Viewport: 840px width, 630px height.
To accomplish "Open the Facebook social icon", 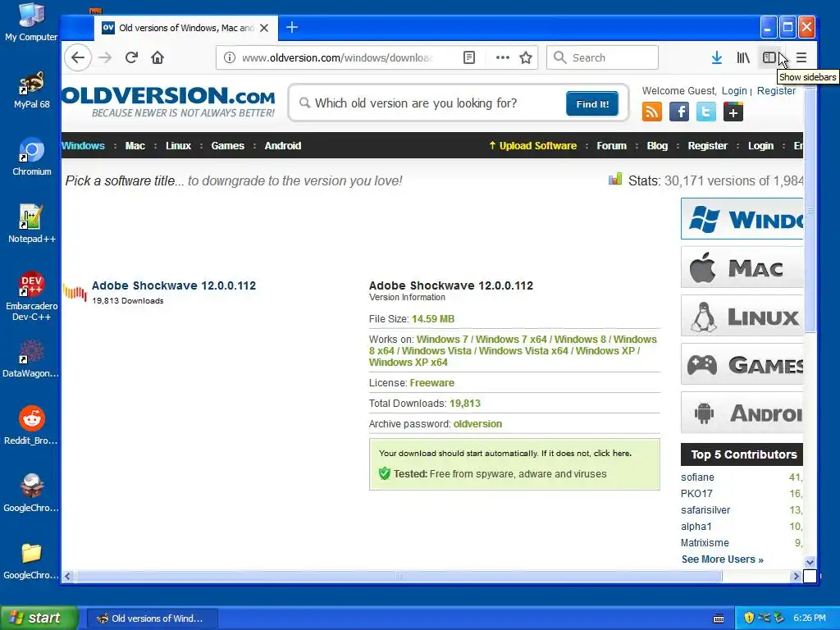I will point(679,112).
